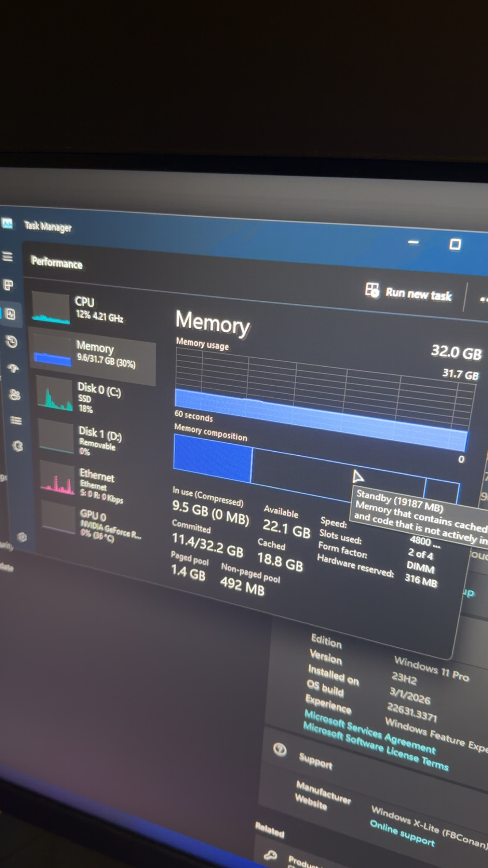Click In use segment of memory composition

point(213,458)
